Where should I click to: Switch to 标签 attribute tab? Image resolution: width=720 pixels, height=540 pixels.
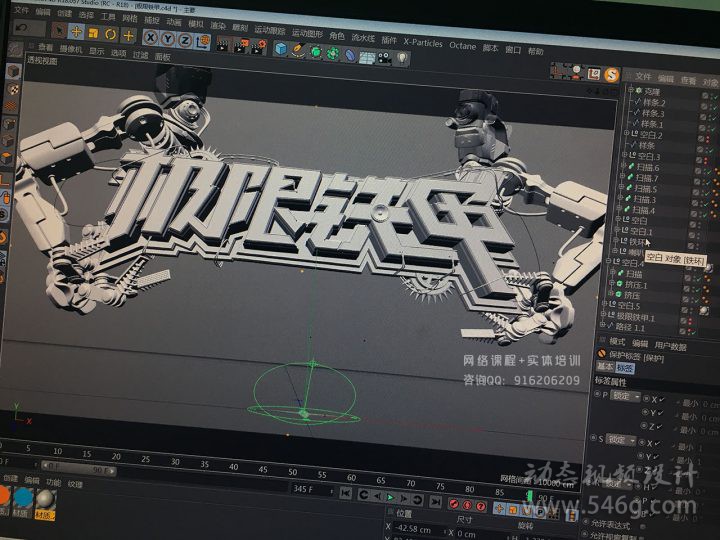point(624,368)
